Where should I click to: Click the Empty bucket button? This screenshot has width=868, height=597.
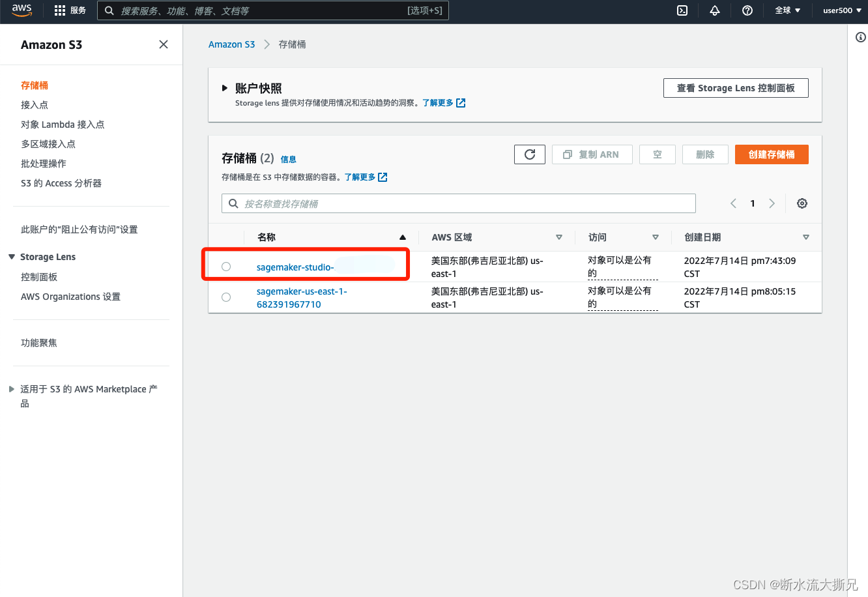(x=658, y=154)
